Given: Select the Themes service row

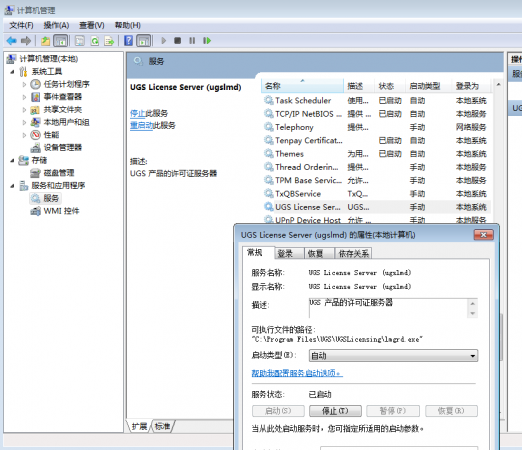Looking at the screenshot, I should point(376,154).
